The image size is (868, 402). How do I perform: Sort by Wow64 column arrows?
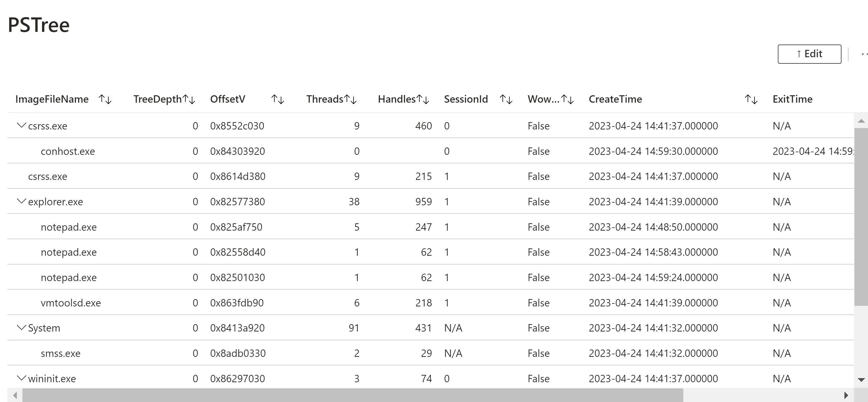567,99
